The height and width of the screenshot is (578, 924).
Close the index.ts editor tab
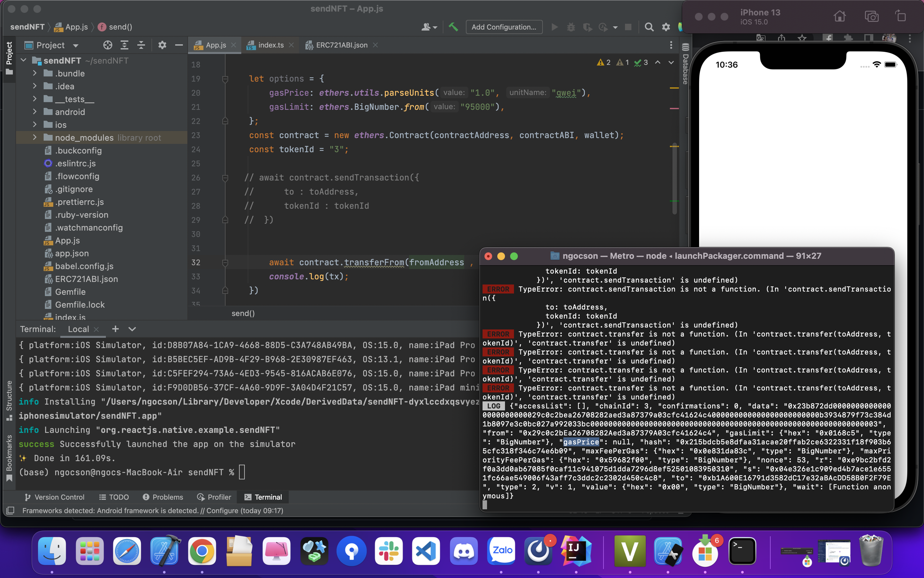coord(291,45)
